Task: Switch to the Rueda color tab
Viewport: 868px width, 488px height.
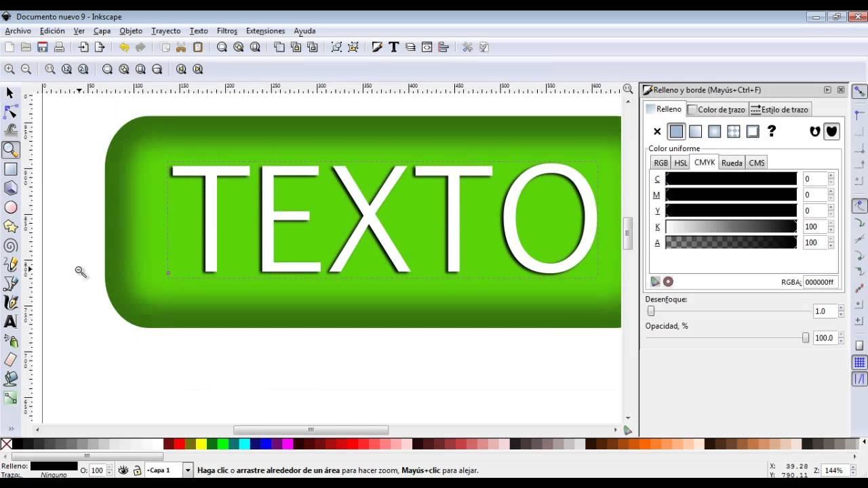Action: point(732,163)
